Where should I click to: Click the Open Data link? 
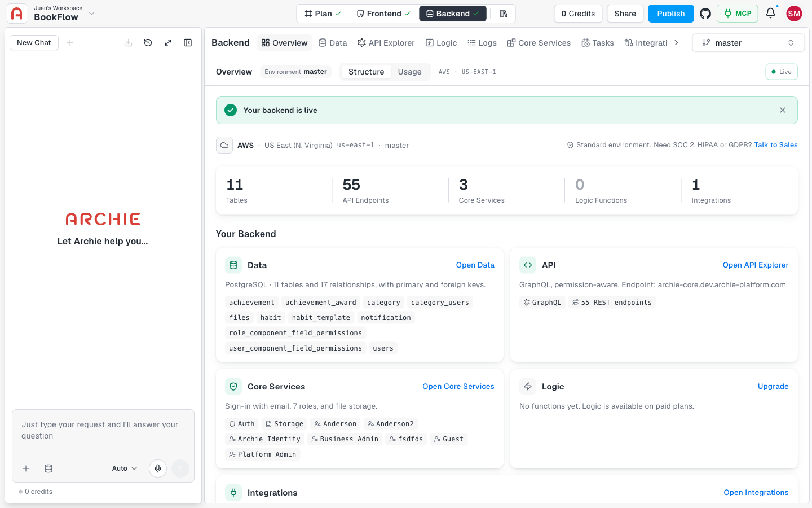click(475, 265)
